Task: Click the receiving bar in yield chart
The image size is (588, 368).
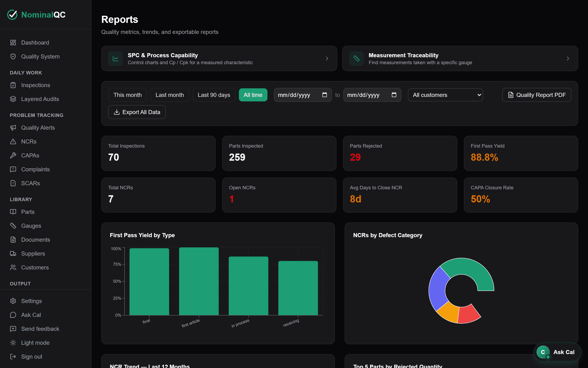Action: tap(298, 288)
